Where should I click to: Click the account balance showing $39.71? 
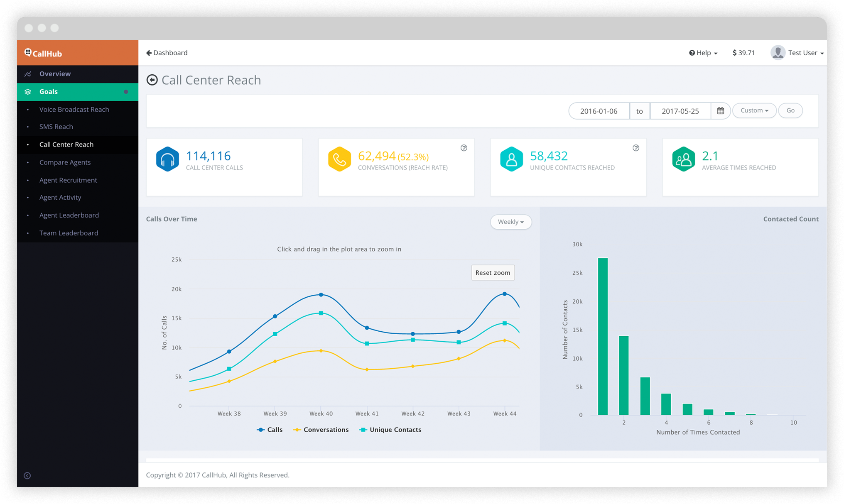tap(743, 53)
